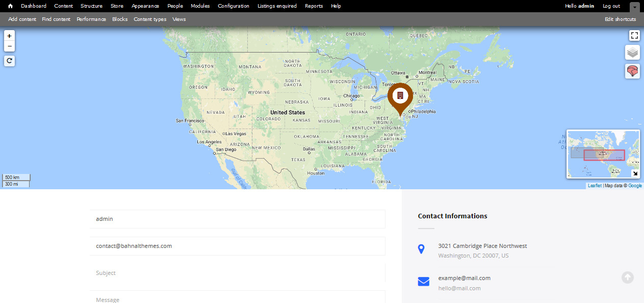Image resolution: width=644 pixels, height=303 pixels.
Task: Reset the map view
Action: (9, 61)
